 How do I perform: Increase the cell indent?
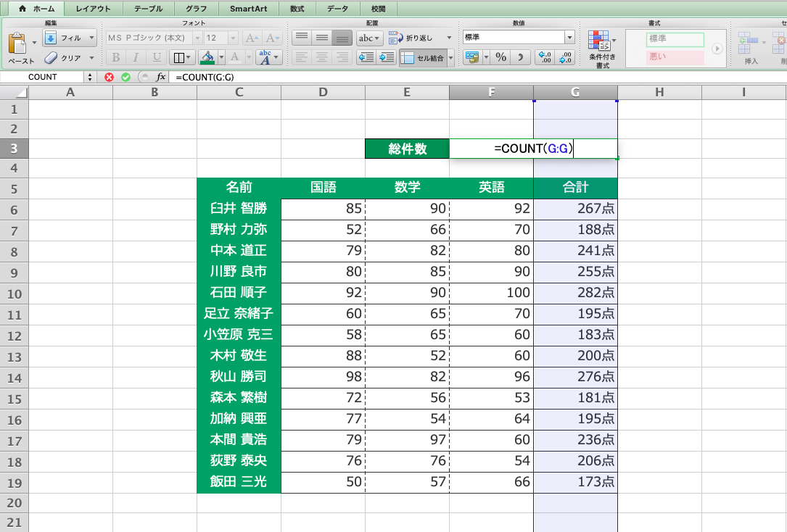[x=387, y=58]
